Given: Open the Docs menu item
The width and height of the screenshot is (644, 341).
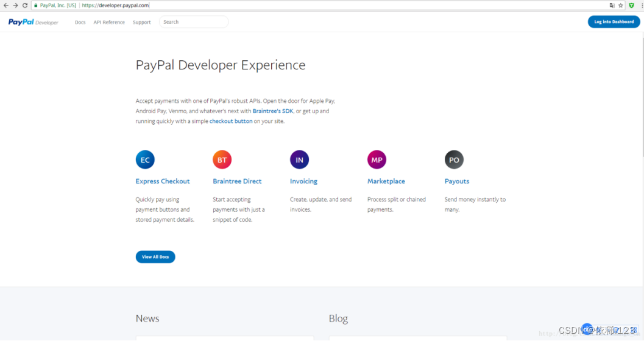Looking at the screenshot, I should point(80,22).
